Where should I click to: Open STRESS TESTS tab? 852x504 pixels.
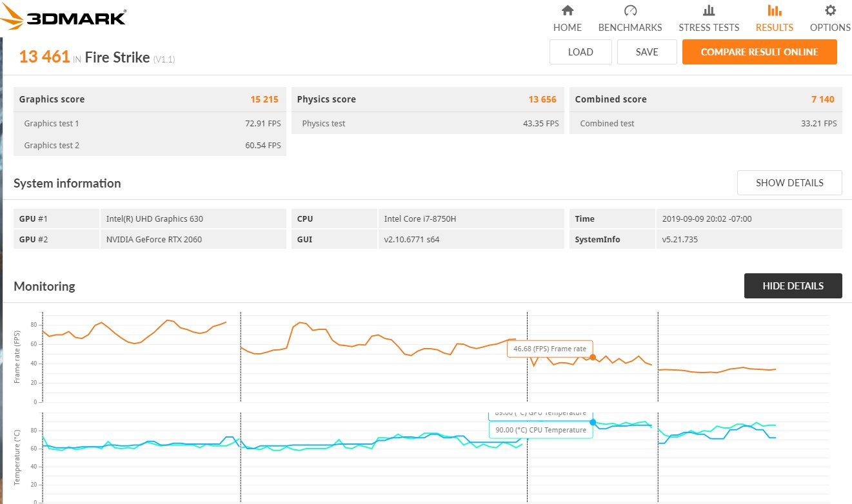709,27
